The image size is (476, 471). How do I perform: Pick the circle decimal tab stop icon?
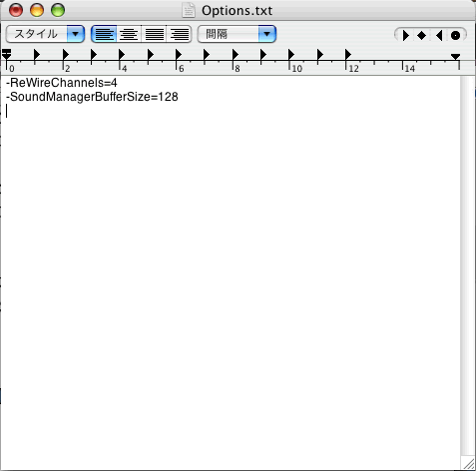455,35
